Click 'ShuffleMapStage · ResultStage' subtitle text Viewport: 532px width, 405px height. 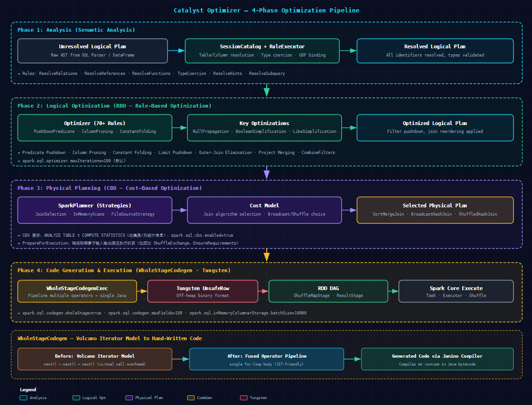point(328,296)
